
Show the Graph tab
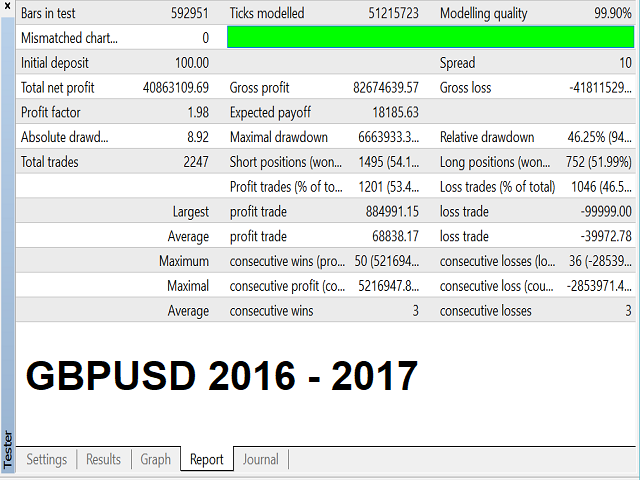(x=156, y=460)
